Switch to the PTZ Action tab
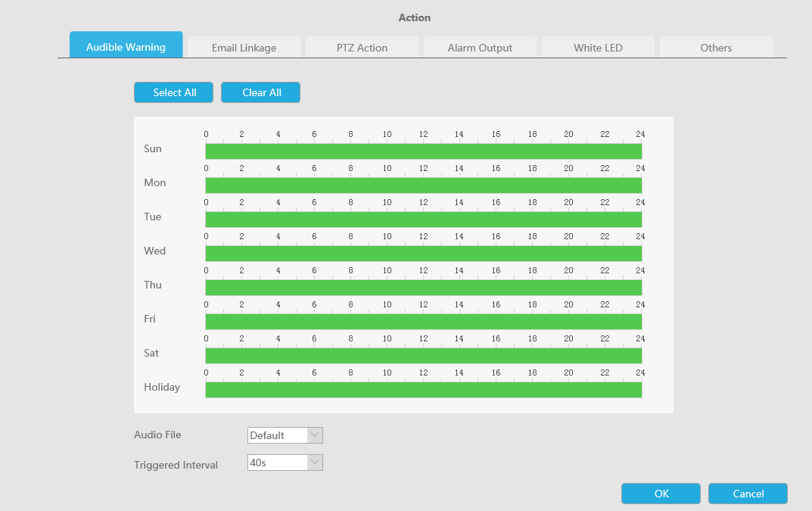Screen dimensions: 812x511 pos(362,47)
